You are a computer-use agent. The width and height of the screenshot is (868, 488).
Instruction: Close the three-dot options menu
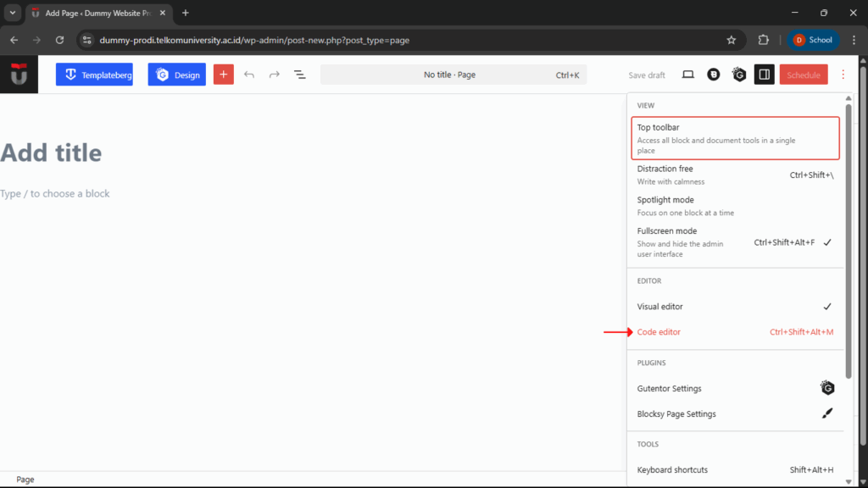pos(843,75)
